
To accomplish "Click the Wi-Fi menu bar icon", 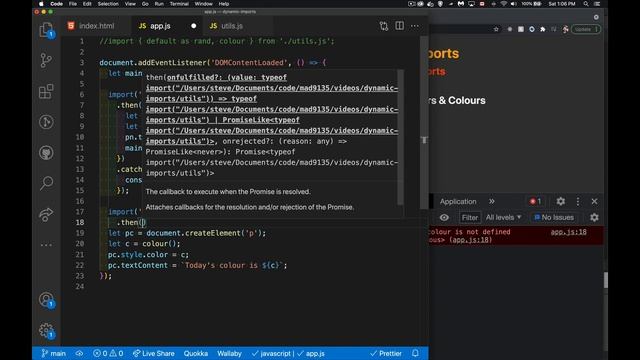I will coord(504,4).
